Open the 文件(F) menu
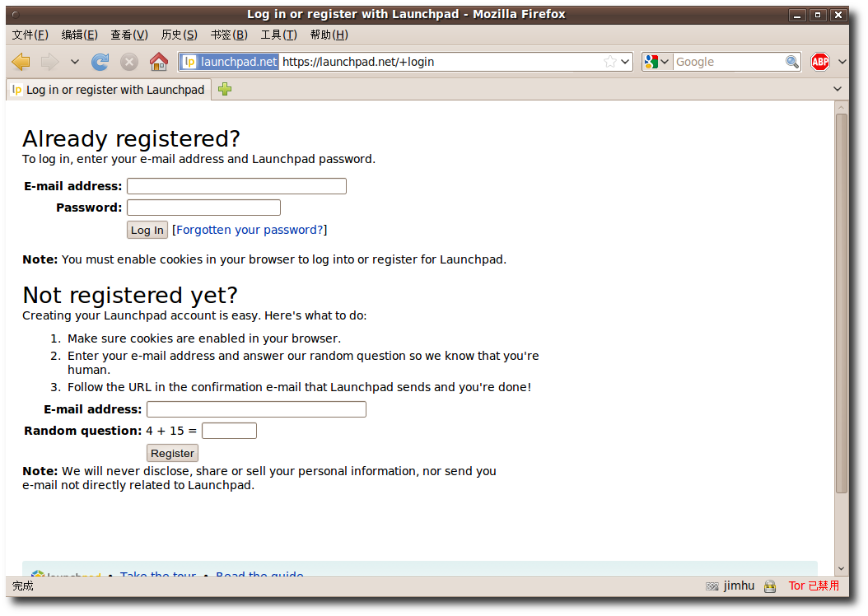 coord(30,35)
